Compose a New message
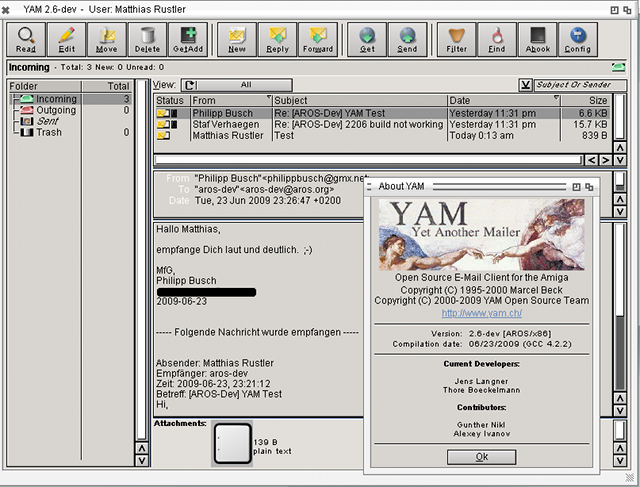 click(237, 40)
